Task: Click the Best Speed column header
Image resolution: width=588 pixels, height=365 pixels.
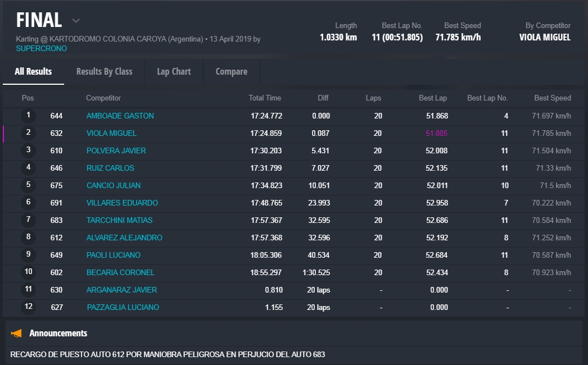Action: [x=552, y=98]
